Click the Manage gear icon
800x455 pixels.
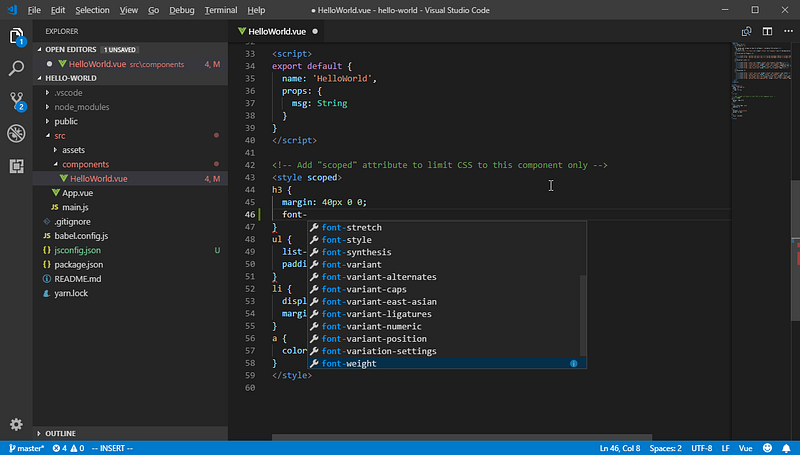17,425
